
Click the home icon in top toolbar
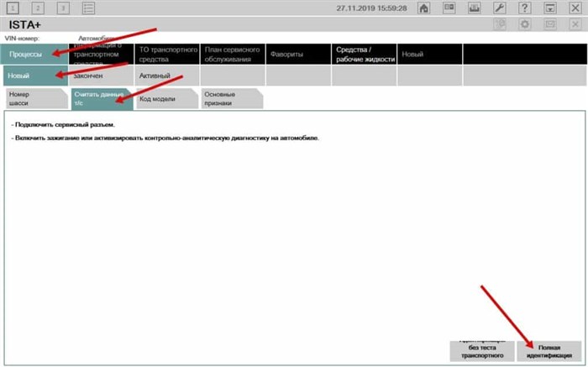tap(424, 8)
